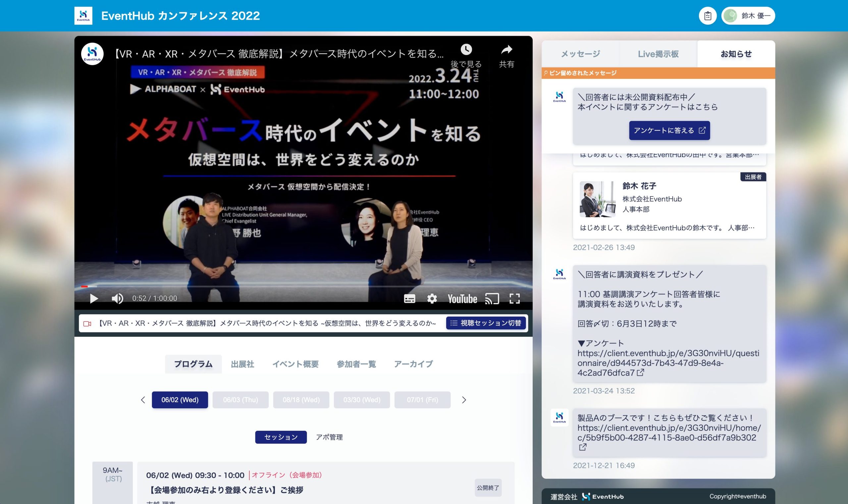Click the アンケートに答える button

669,130
